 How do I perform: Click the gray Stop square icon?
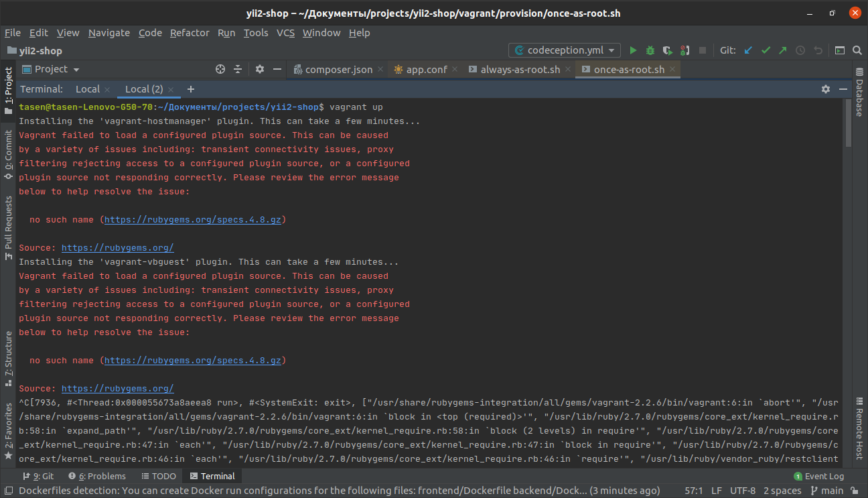click(703, 50)
